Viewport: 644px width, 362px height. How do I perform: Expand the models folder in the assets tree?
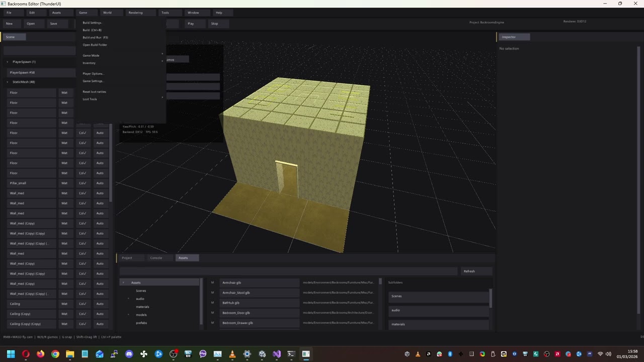[x=129, y=315]
